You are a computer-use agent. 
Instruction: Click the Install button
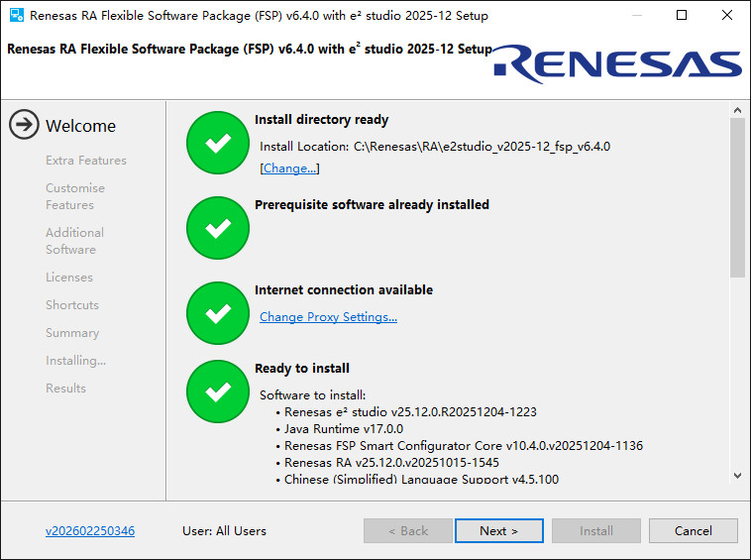[x=596, y=531]
